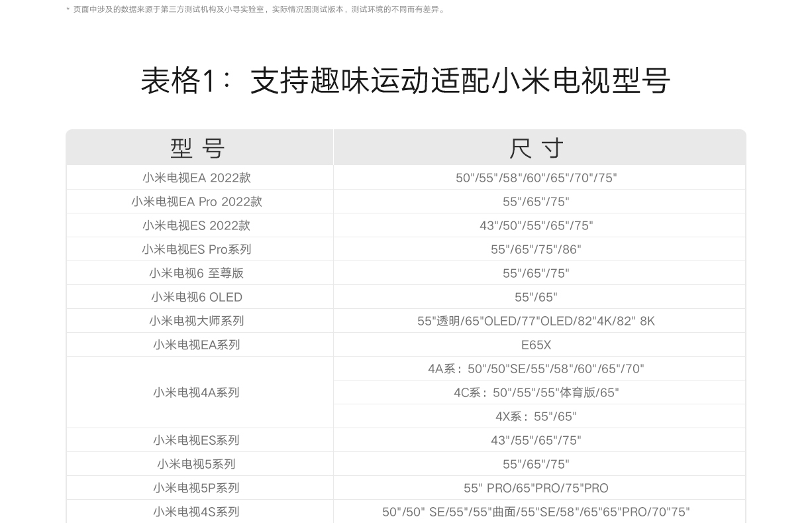Screen dimensions: 812x523
Task: Select the 型号 column header
Action: pos(198,148)
